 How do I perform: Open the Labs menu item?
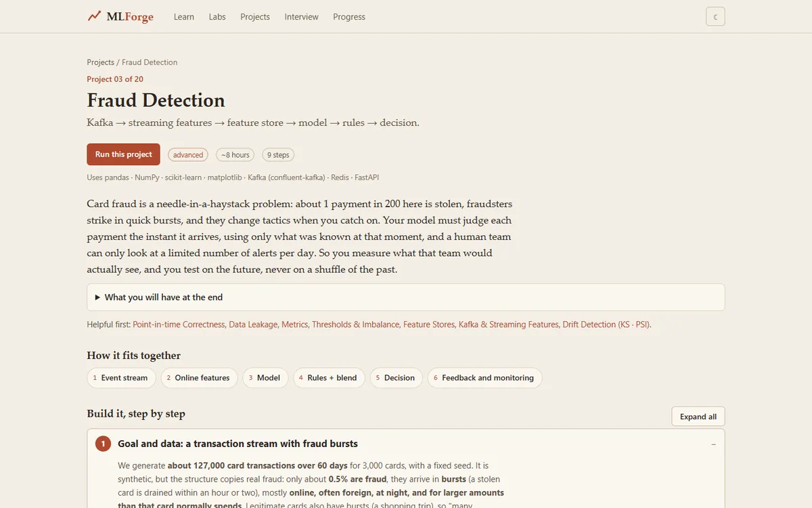click(217, 17)
